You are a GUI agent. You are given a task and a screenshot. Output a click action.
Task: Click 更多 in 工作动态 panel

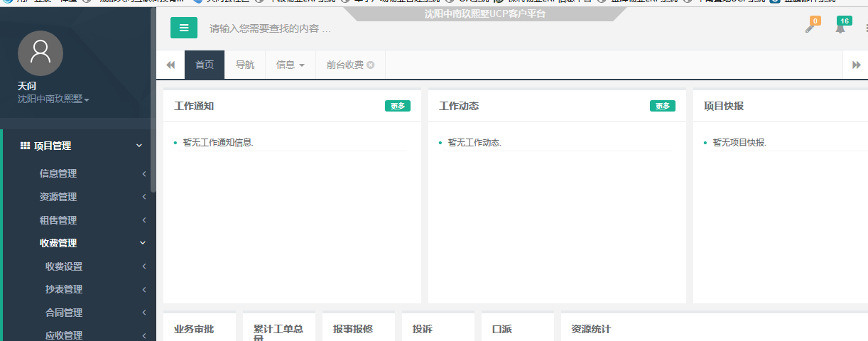pos(662,106)
